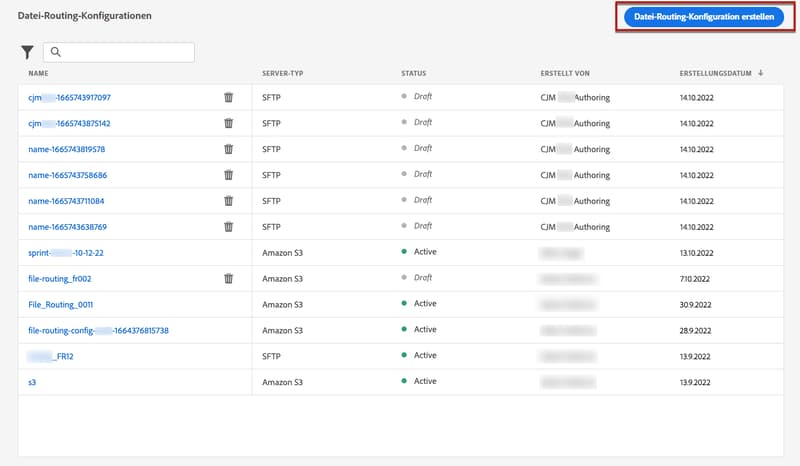The image size is (800, 466).
Task: Click SFTP server type in _FR12 row
Action: (271, 356)
